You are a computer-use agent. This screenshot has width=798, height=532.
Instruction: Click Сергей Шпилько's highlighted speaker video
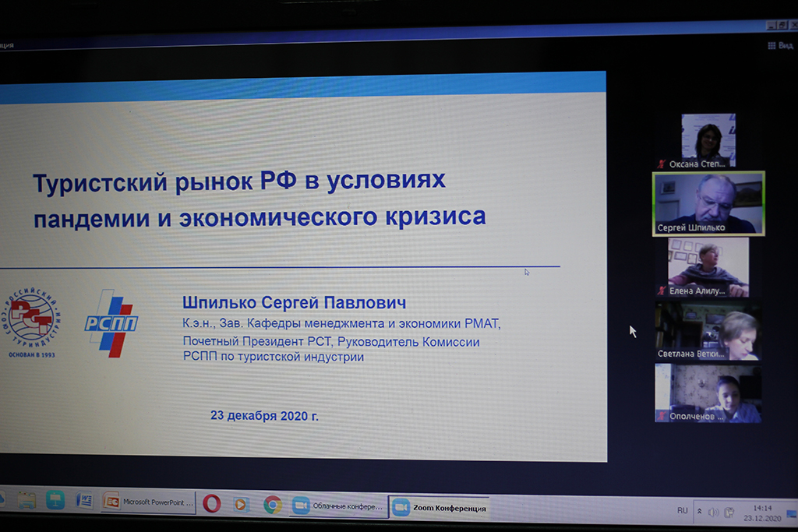tap(708, 203)
